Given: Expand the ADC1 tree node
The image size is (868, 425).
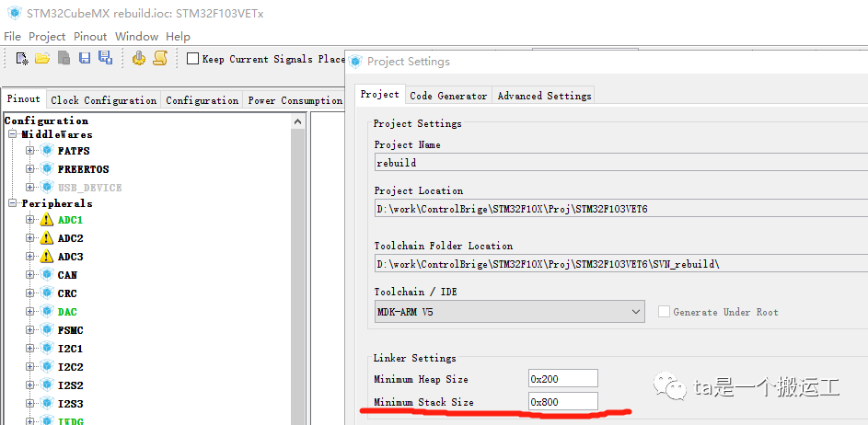Looking at the screenshot, I should pos(29,220).
